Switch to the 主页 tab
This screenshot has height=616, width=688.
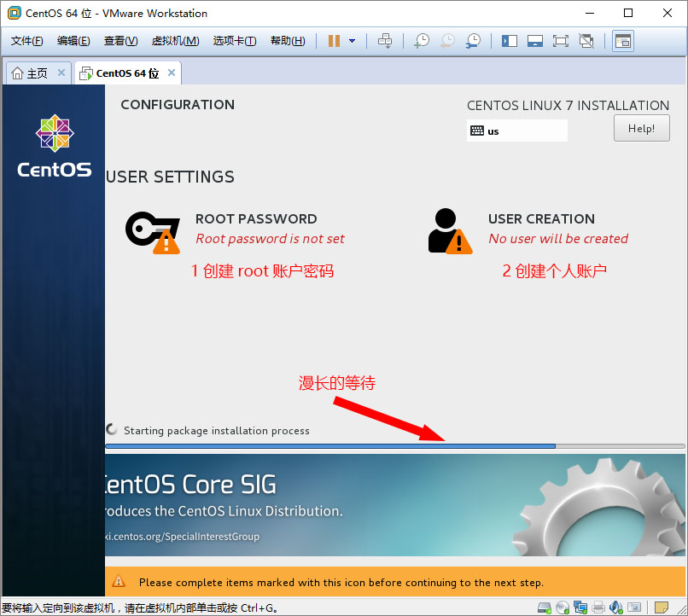(30, 73)
